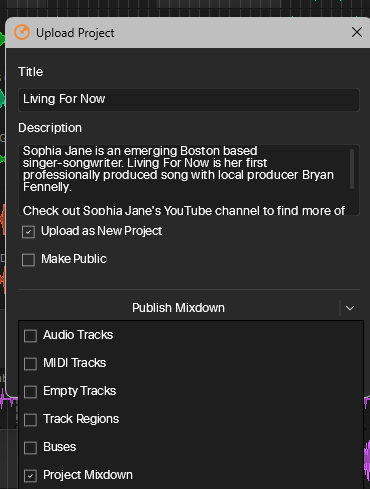
Task: Click the orange Studio One logo icon
Action: click(22, 33)
